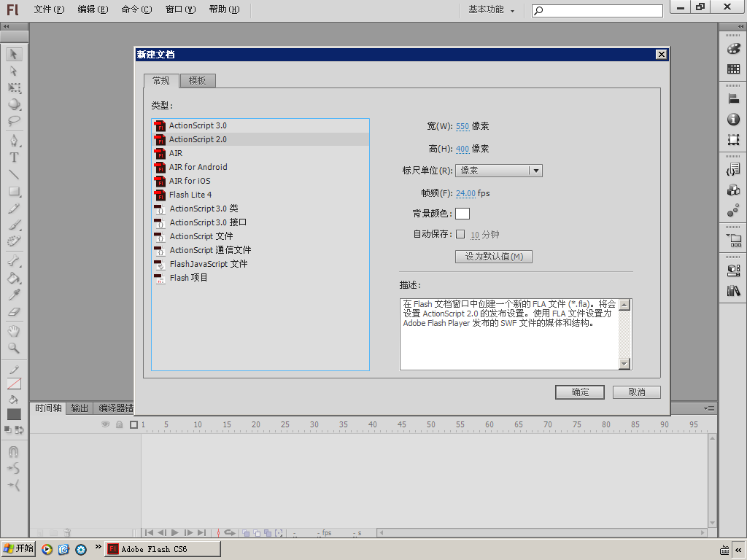Toggle onion skin button in timeline

pyautogui.click(x=246, y=533)
